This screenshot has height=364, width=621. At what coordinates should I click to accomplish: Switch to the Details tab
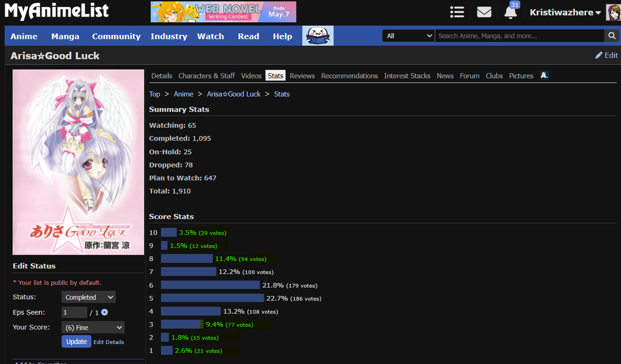tap(162, 76)
